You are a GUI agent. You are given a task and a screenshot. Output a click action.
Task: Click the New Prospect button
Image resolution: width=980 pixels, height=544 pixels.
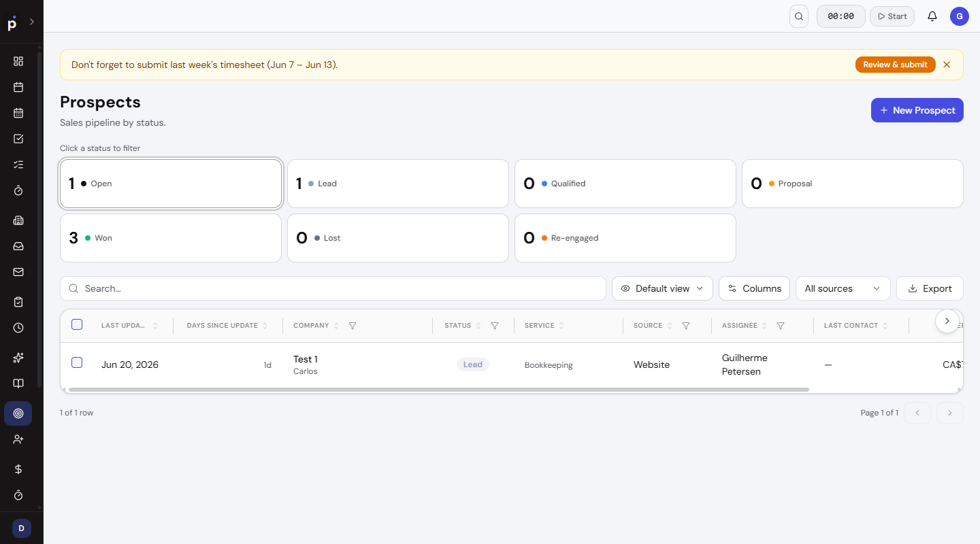click(917, 110)
